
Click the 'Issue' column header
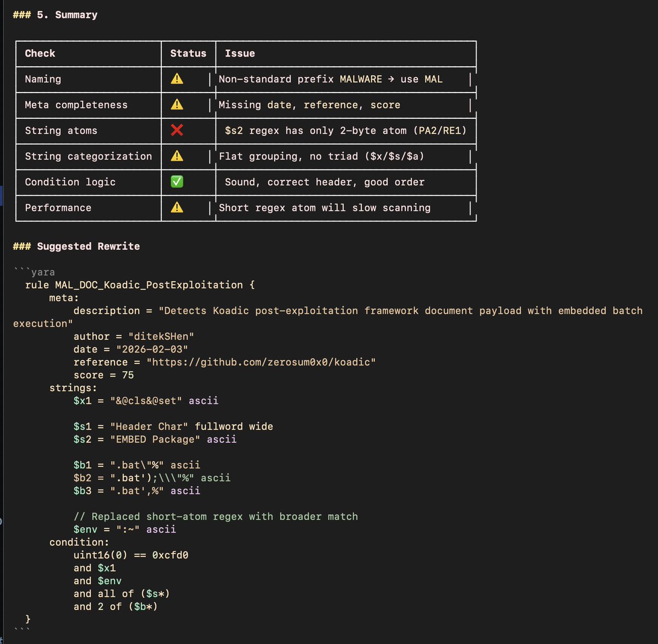pos(240,53)
